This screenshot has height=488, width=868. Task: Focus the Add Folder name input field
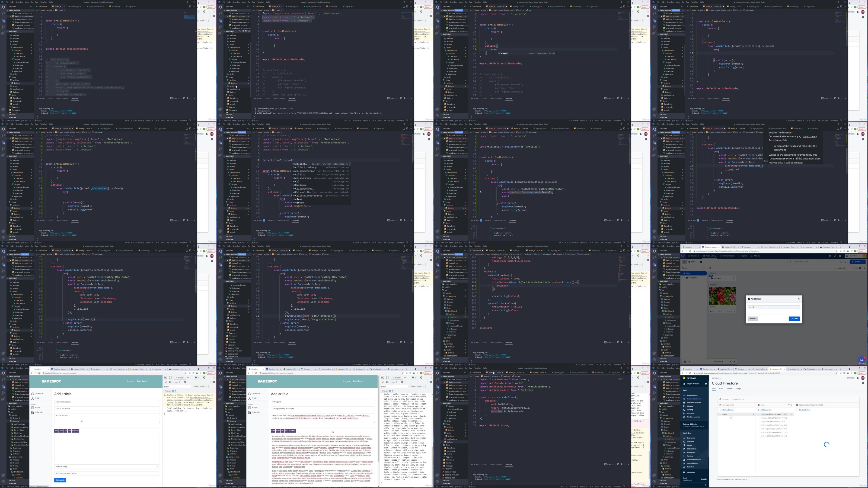774,307
